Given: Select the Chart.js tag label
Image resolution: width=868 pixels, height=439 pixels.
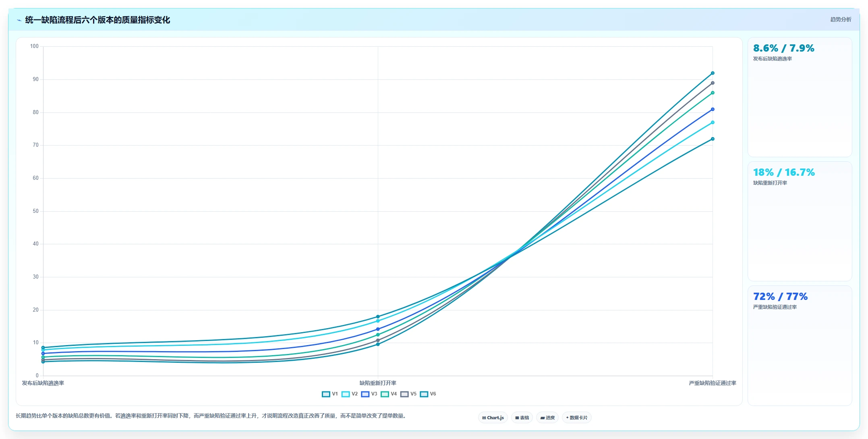Looking at the screenshot, I should click(495, 418).
